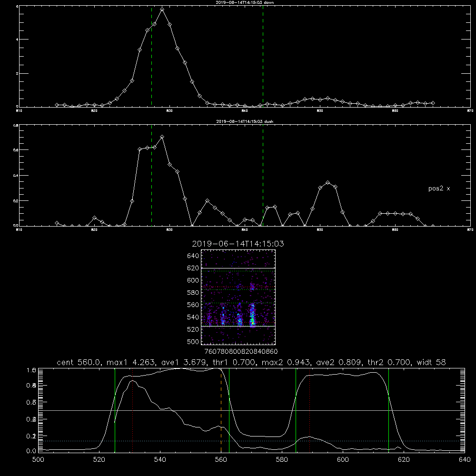Click the "520" label on bottom plot x-axis
The image size is (476, 476).
coord(99,460)
